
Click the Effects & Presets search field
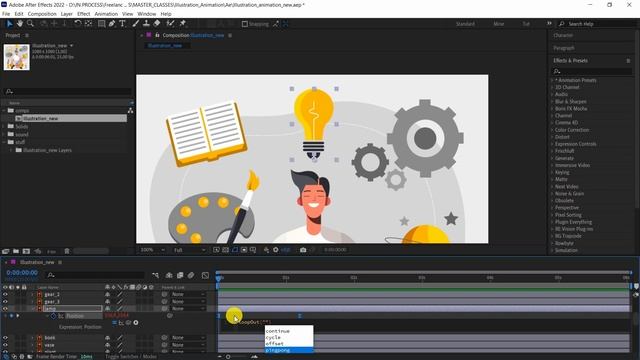[592, 71]
